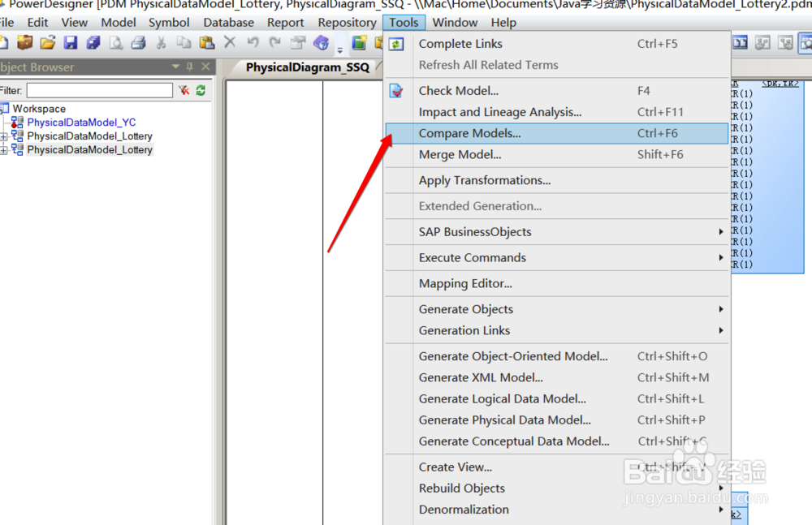This screenshot has width=812, height=525.
Task: Choose Complete Links from Tools menu
Action: click(557, 44)
